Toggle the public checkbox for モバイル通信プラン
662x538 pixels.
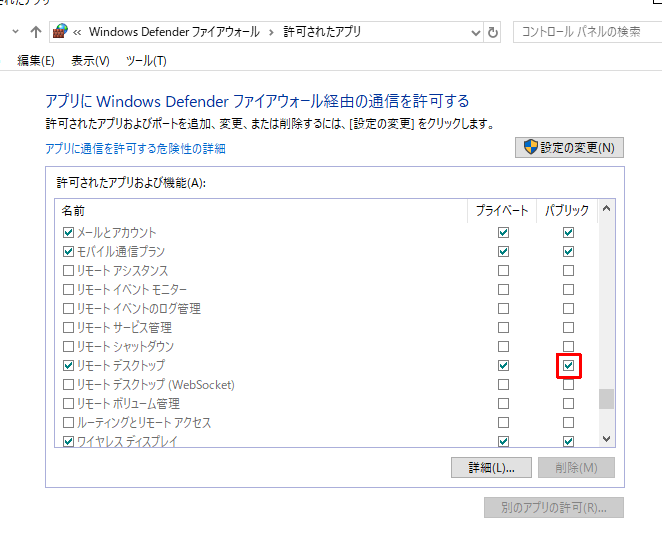coord(568,252)
